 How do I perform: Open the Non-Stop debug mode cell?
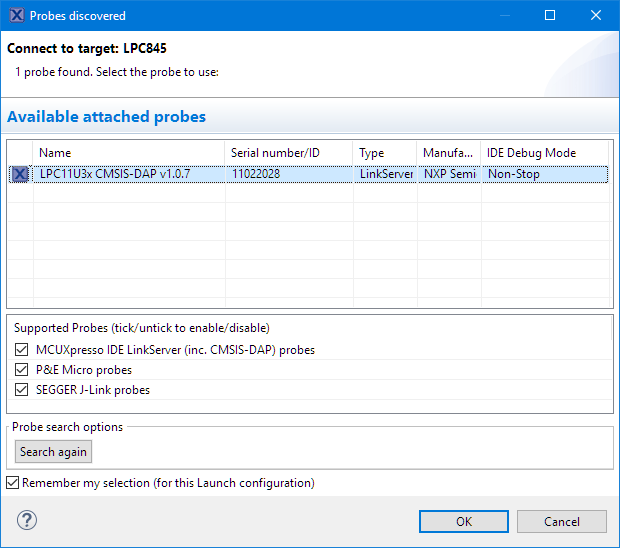(x=544, y=174)
